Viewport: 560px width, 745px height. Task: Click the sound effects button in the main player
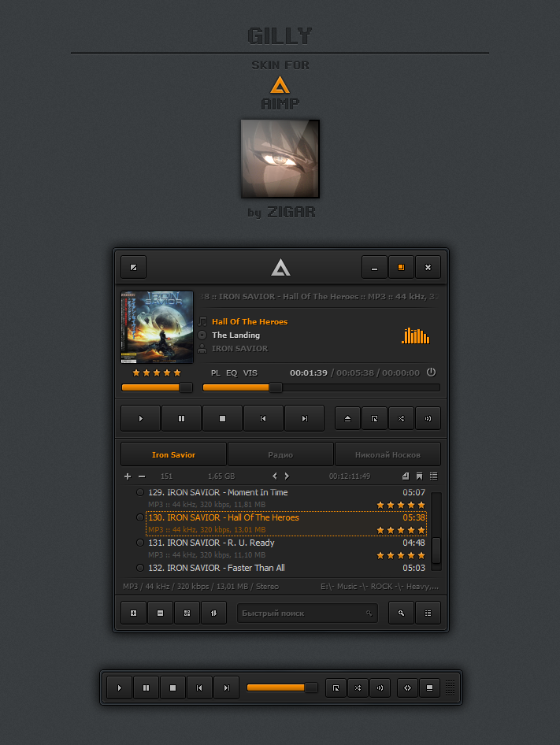pyautogui.click(x=428, y=419)
